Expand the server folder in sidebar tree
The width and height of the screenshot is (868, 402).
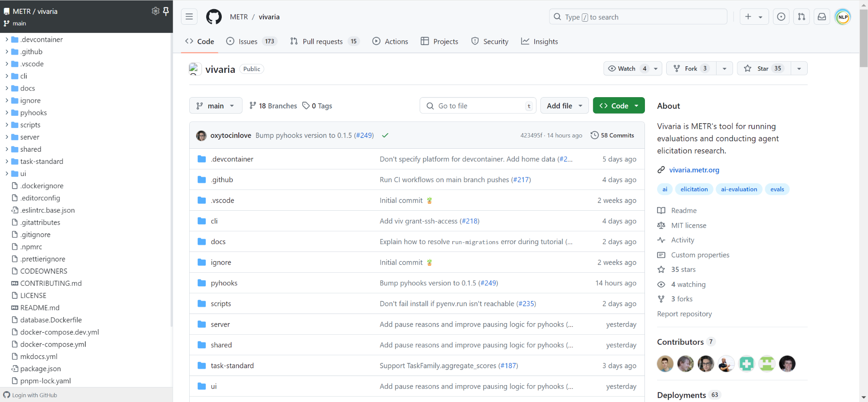[x=7, y=137]
